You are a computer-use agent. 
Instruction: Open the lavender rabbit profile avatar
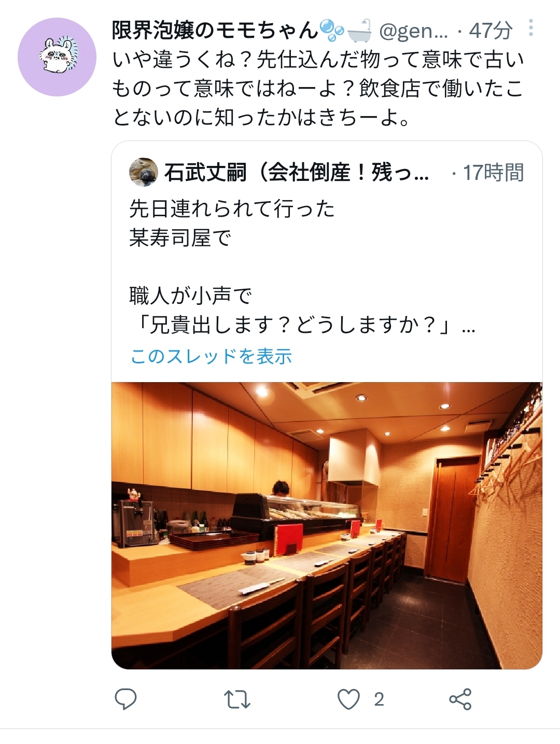coord(57,57)
